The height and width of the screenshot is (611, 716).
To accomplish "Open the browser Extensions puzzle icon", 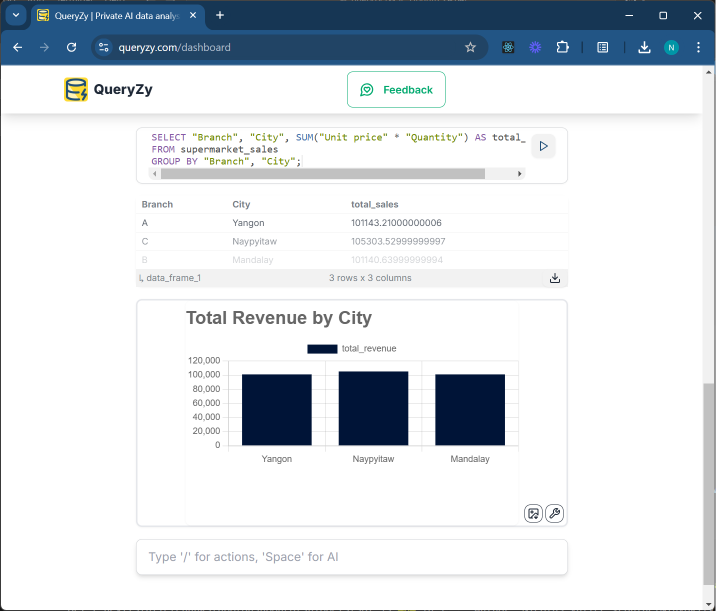I will tap(562, 47).
